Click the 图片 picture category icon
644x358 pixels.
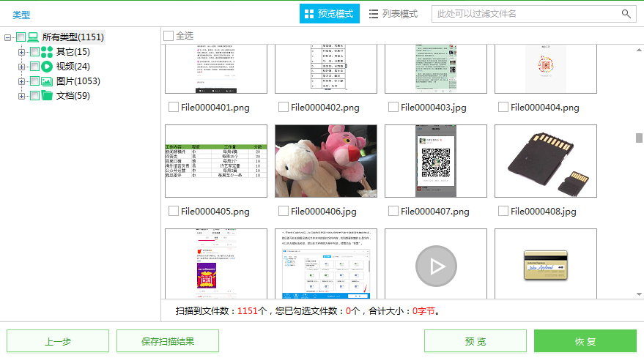47,81
